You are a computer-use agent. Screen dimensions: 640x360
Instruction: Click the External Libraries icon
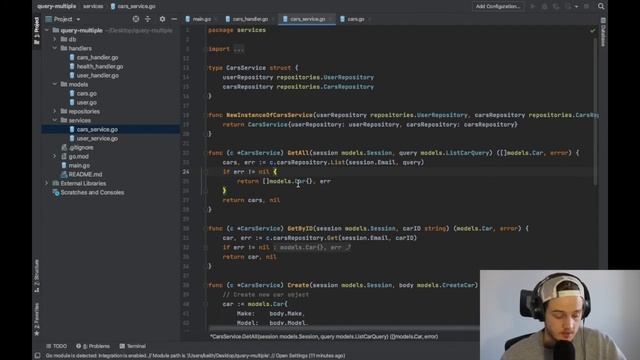click(56, 184)
